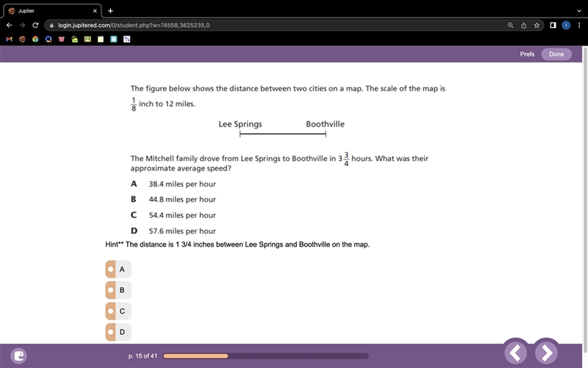Select answer choice C
This screenshot has height=368, width=588.
(118, 311)
